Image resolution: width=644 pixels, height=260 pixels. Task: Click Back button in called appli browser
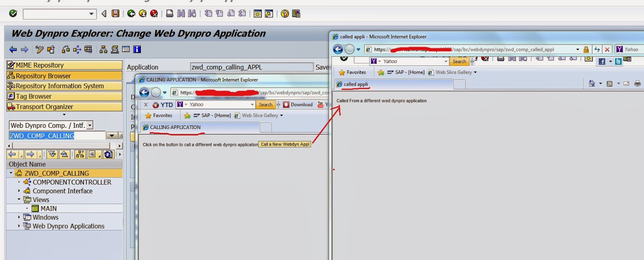click(338, 49)
